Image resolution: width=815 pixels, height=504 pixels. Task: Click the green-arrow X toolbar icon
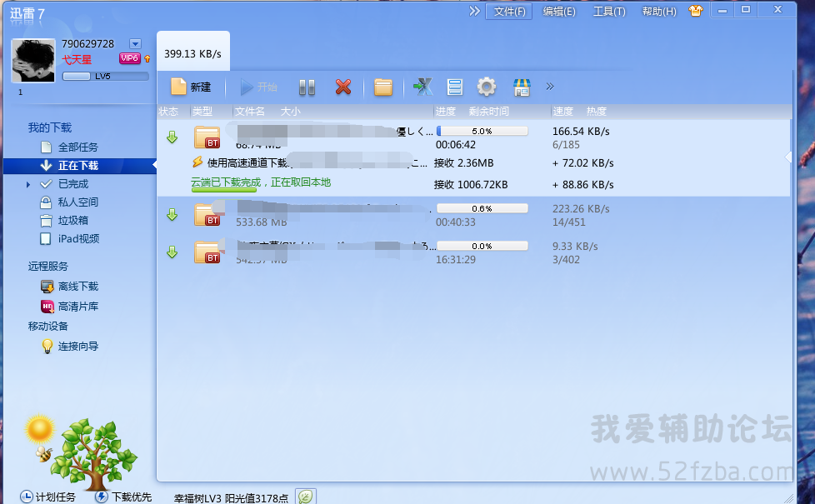(x=423, y=87)
